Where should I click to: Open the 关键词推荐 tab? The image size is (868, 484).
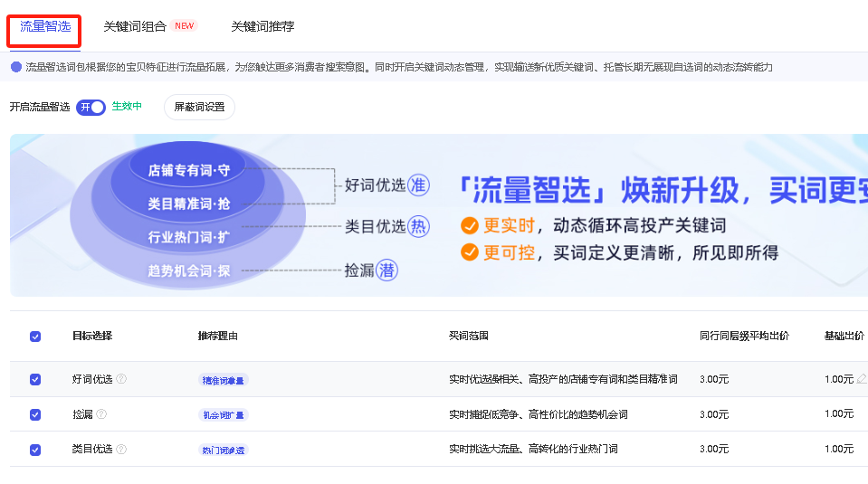262,26
